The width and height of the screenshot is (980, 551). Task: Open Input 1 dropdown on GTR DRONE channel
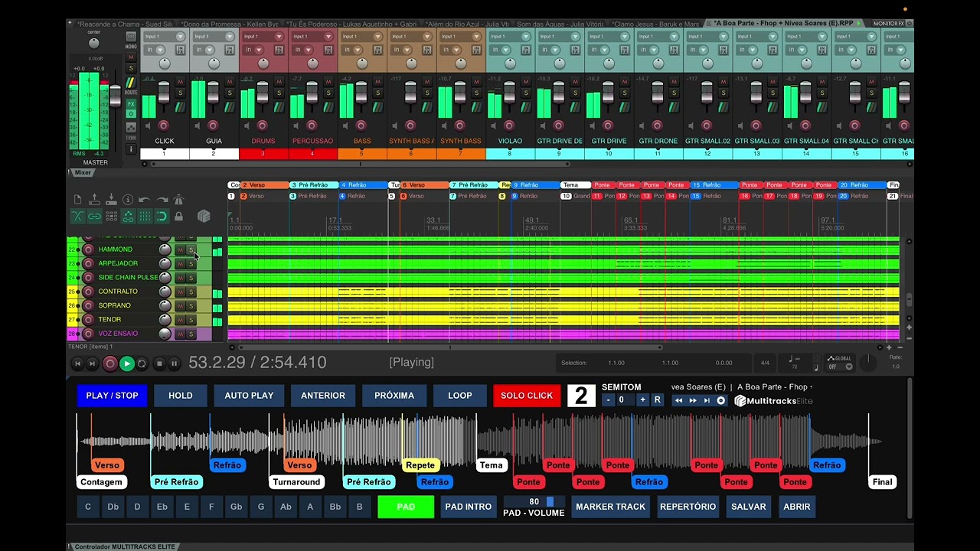pyautogui.click(x=658, y=37)
